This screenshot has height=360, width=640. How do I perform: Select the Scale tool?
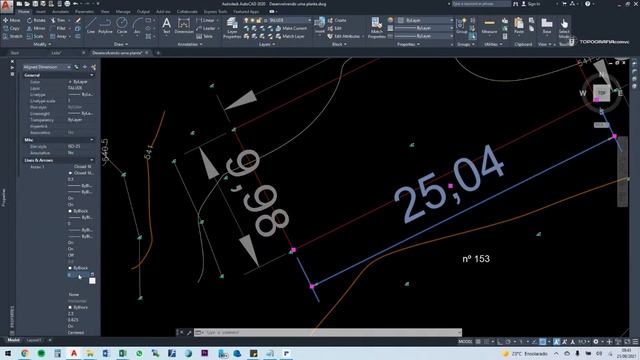coord(35,36)
